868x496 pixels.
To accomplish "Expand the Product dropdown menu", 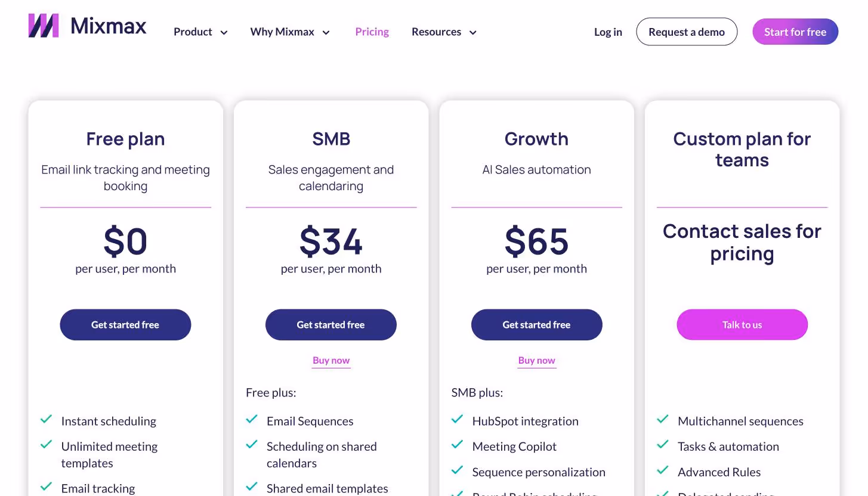I will pos(200,32).
